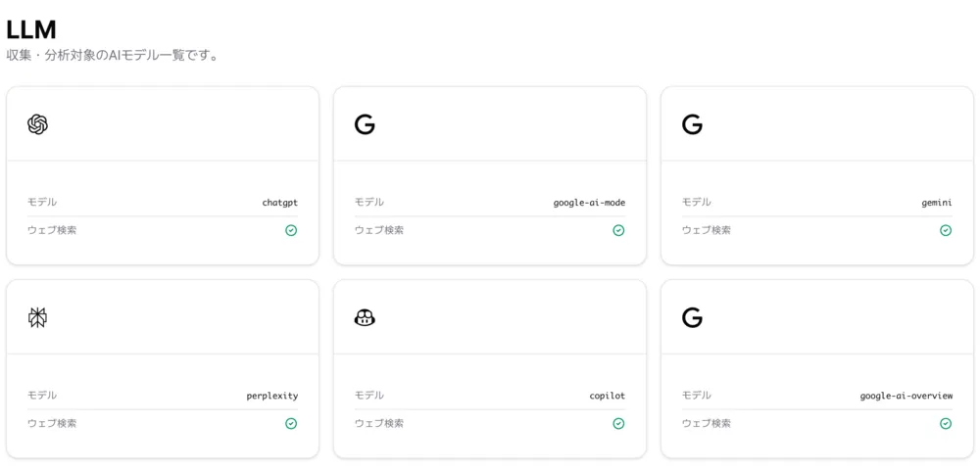Select the "gemini" model name
Viewport: 980px width, 471px height.
pyautogui.click(x=938, y=203)
